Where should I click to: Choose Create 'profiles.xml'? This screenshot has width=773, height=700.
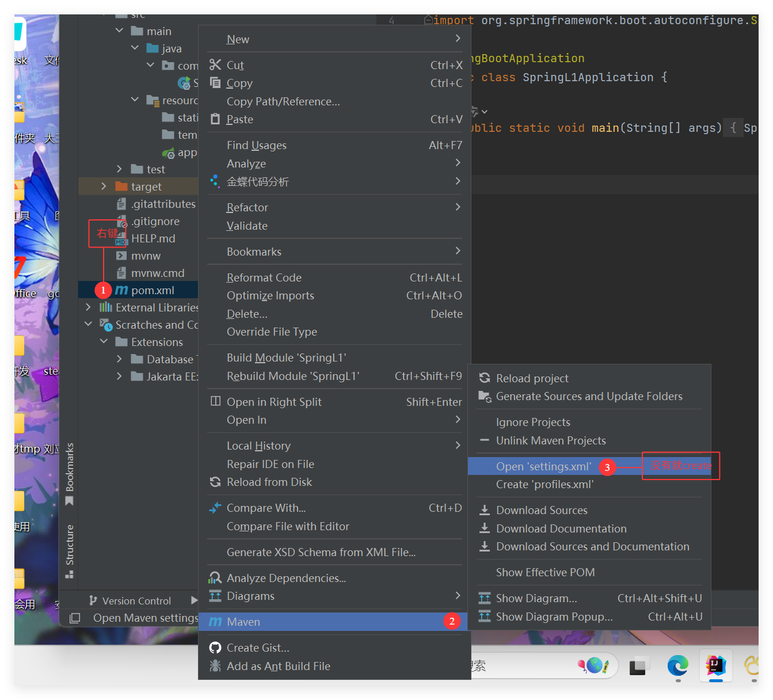(x=589, y=484)
